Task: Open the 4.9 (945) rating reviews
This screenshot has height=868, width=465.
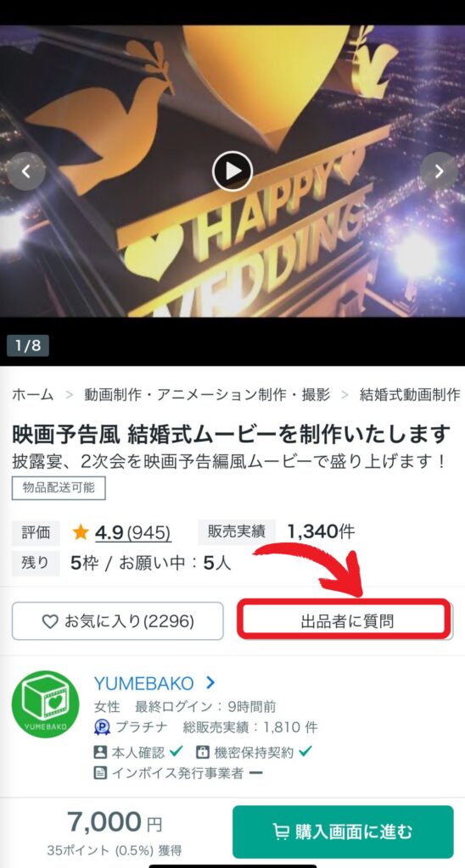Action: point(133,532)
